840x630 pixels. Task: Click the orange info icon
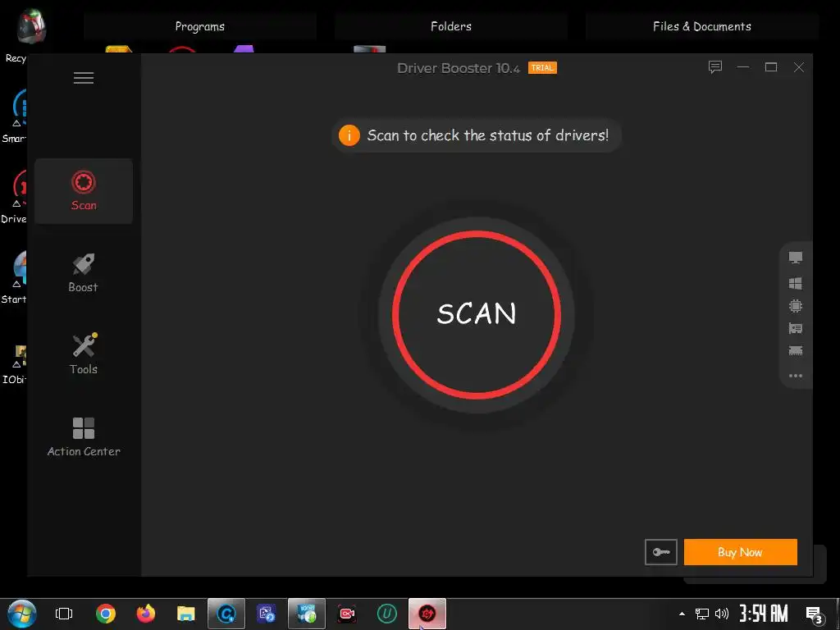point(349,135)
